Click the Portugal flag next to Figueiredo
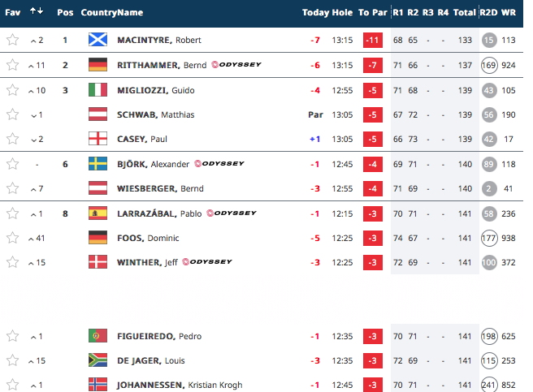The height and width of the screenshot is (392, 533). 97,336
